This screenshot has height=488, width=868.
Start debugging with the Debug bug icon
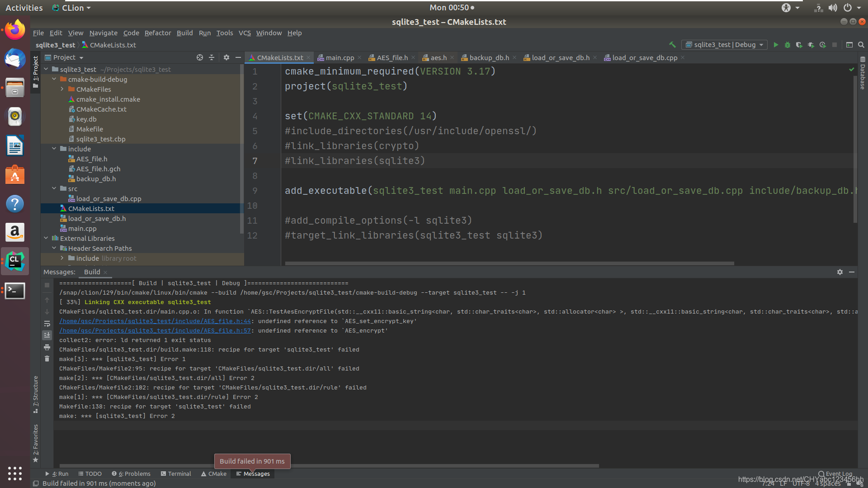point(788,45)
